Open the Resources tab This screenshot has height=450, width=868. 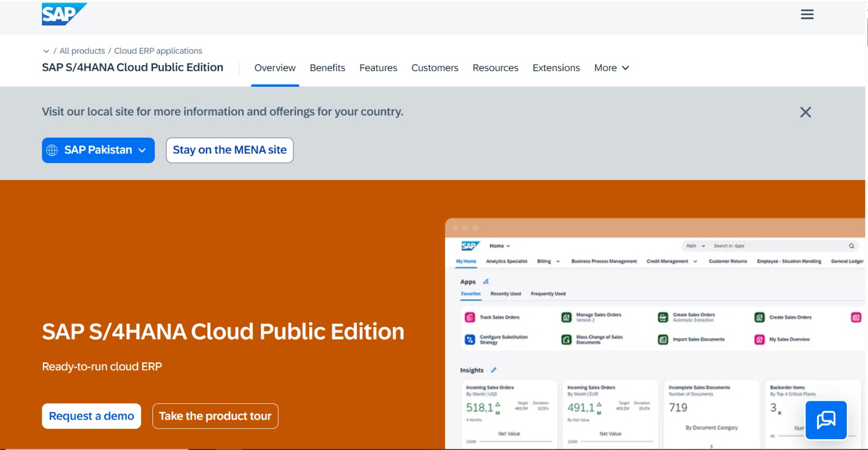coord(495,68)
